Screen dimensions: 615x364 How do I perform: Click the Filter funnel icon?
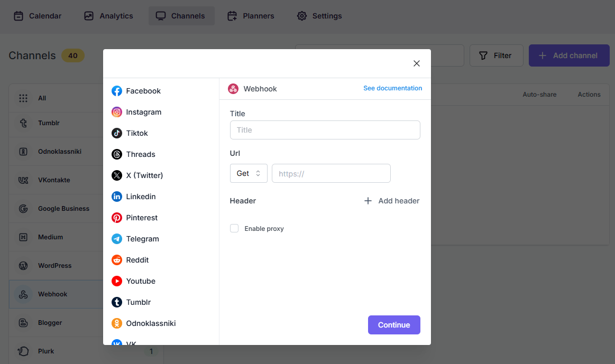483,55
